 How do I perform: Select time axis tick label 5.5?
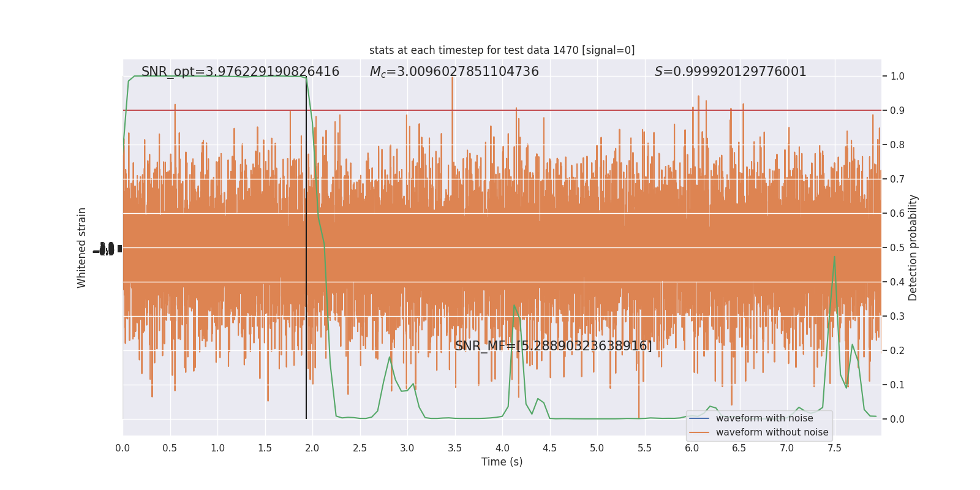(644, 448)
